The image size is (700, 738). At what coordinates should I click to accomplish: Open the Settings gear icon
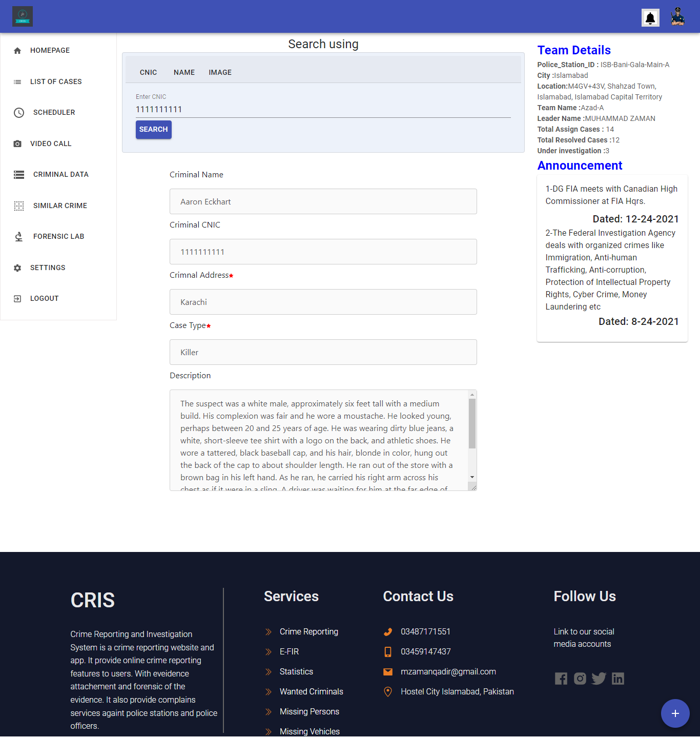(17, 268)
